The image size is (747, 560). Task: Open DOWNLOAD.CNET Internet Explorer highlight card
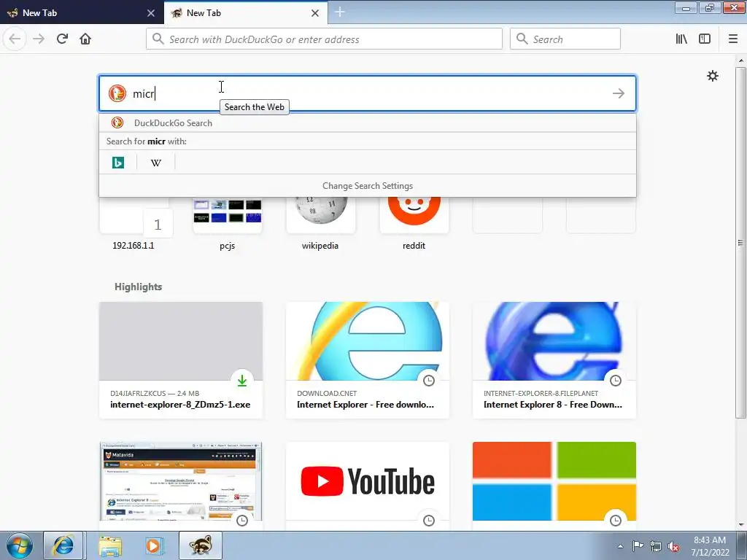click(x=368, y=360)
